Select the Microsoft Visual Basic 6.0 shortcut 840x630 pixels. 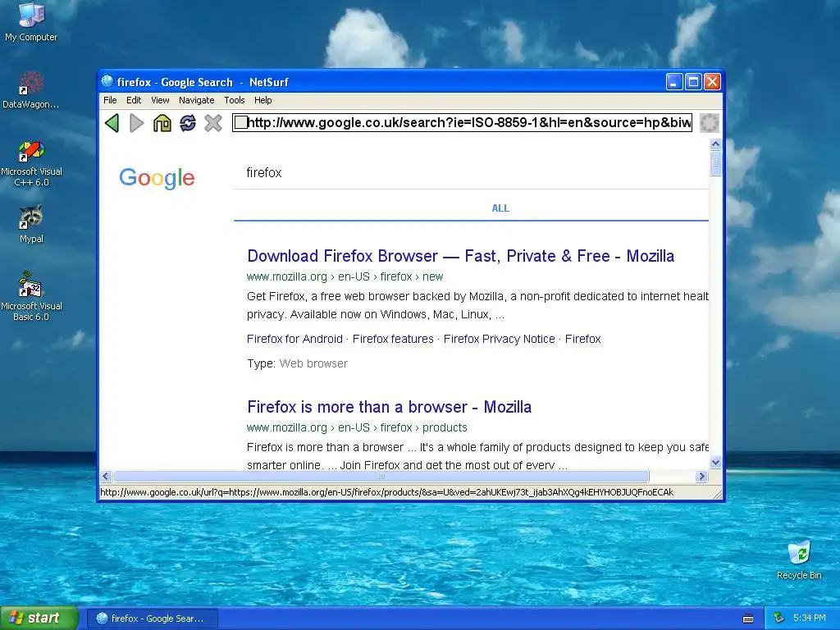click(31, 296)
